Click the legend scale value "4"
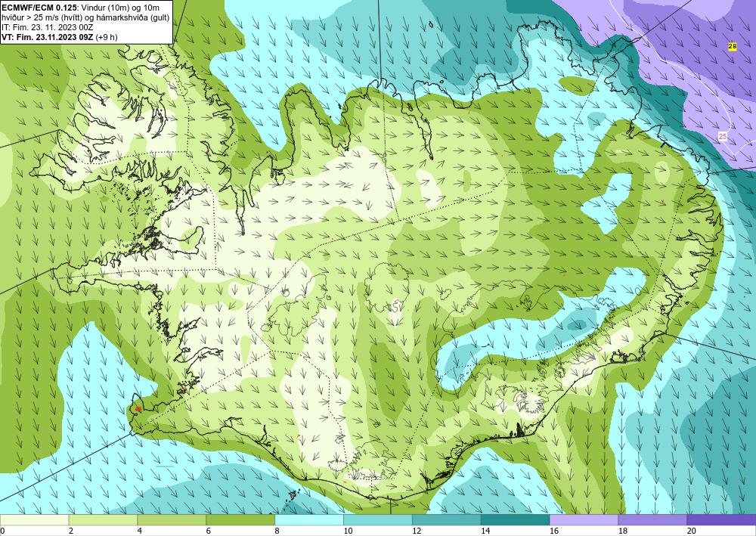This screenshot has height=536, width=756. [140, 531]
